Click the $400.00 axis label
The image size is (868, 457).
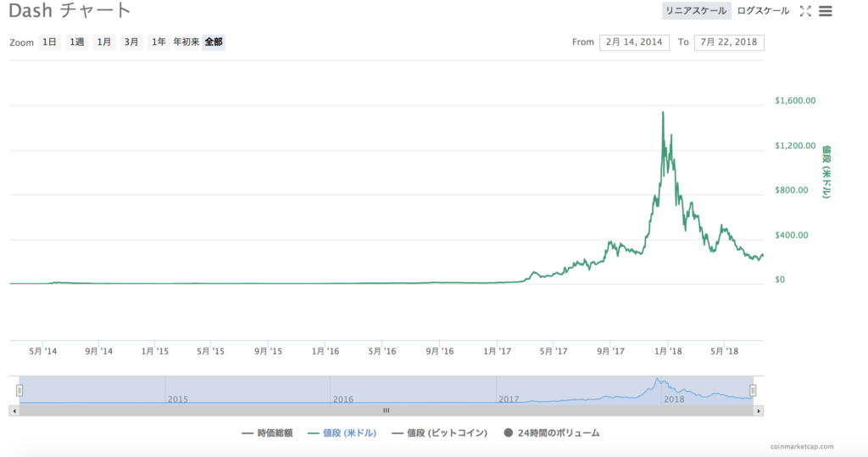point(792,235)
